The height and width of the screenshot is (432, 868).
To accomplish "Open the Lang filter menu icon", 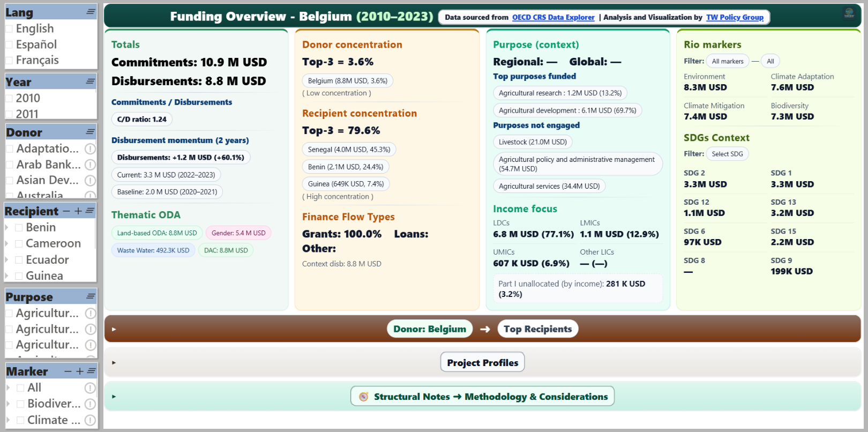I will (x=91, y=12).
